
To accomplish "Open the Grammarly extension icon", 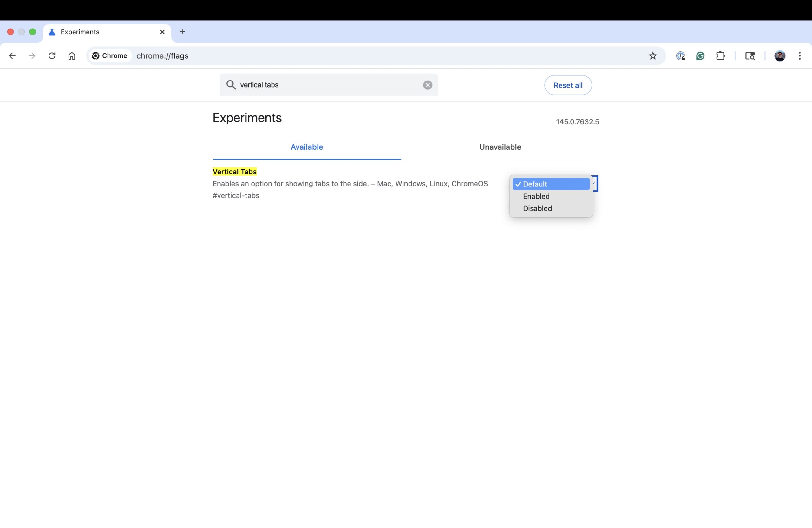I will coord(700,55).
